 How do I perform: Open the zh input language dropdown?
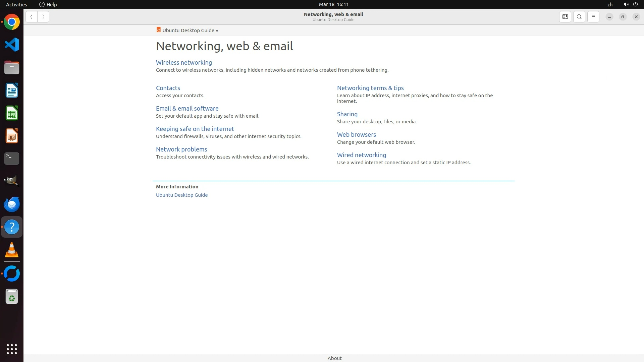610,4
